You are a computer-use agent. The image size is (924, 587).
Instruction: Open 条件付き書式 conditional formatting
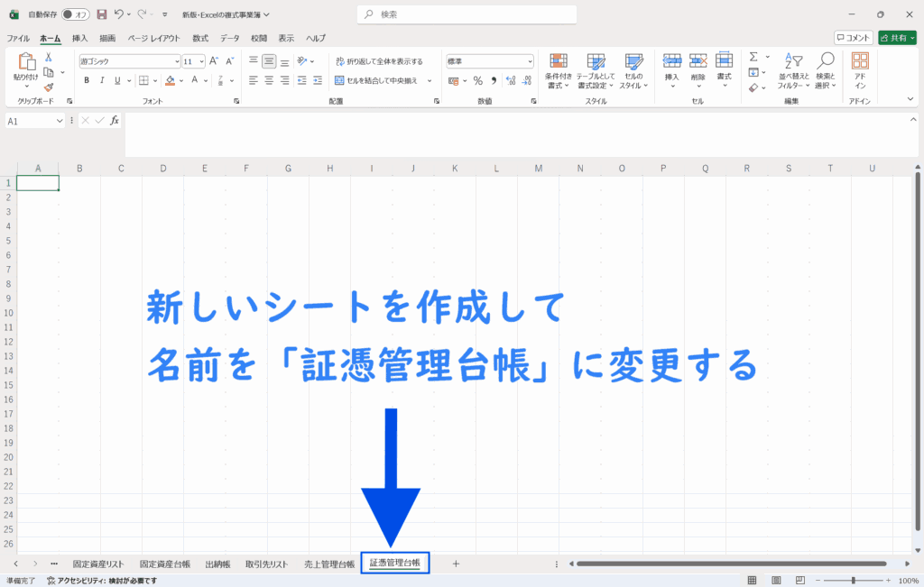point(559,69)
